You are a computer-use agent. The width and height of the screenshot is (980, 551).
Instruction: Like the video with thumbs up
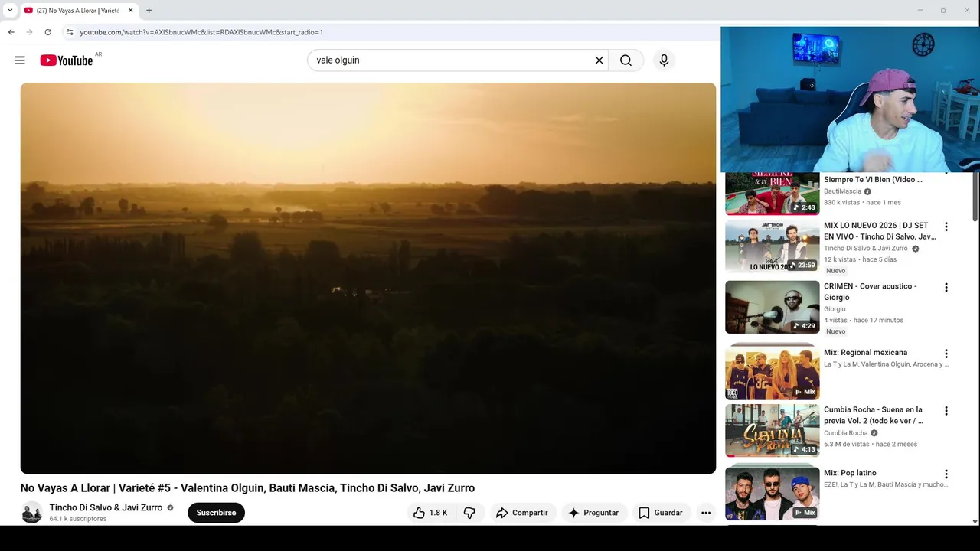point(430,513)
